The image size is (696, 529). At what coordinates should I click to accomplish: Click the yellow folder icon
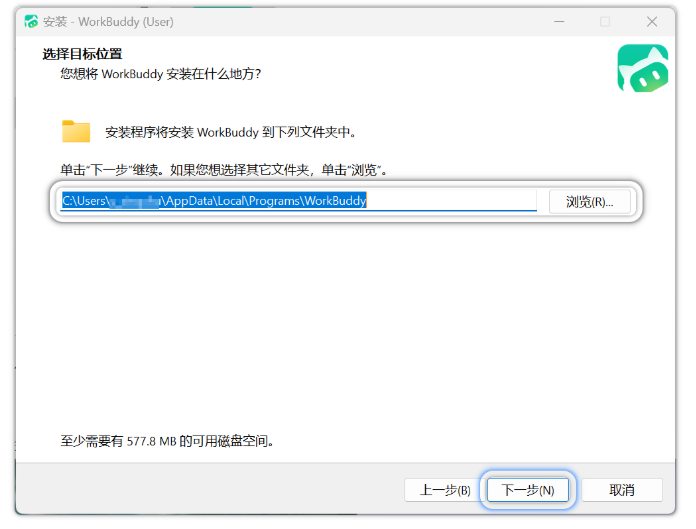tap(76, 131)
